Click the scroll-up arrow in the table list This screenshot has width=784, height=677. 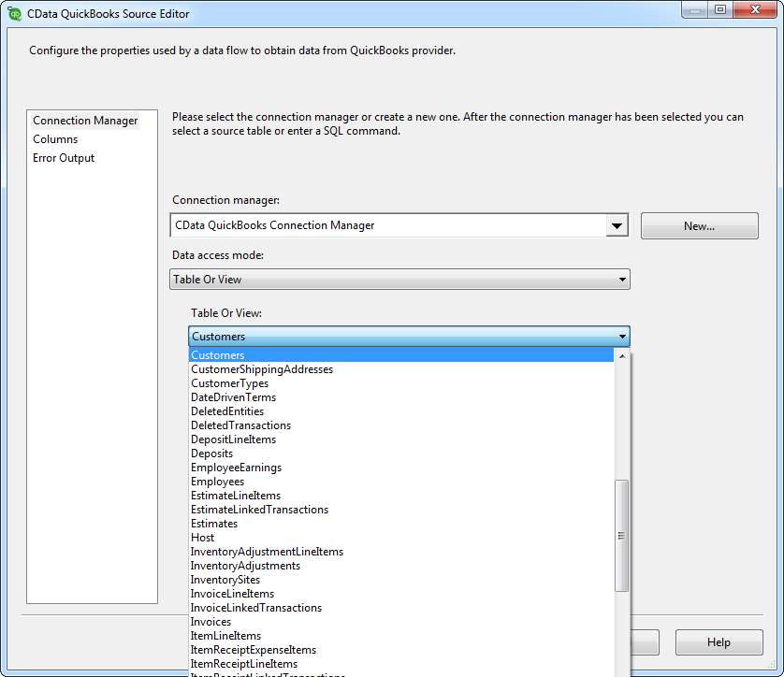tap(621, 355)
